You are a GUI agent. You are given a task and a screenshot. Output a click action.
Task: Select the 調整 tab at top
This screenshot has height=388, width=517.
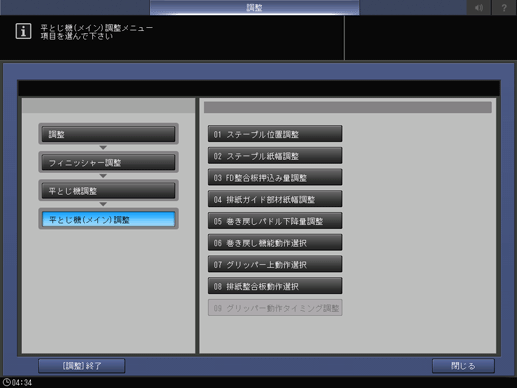[x=254, y=7]
